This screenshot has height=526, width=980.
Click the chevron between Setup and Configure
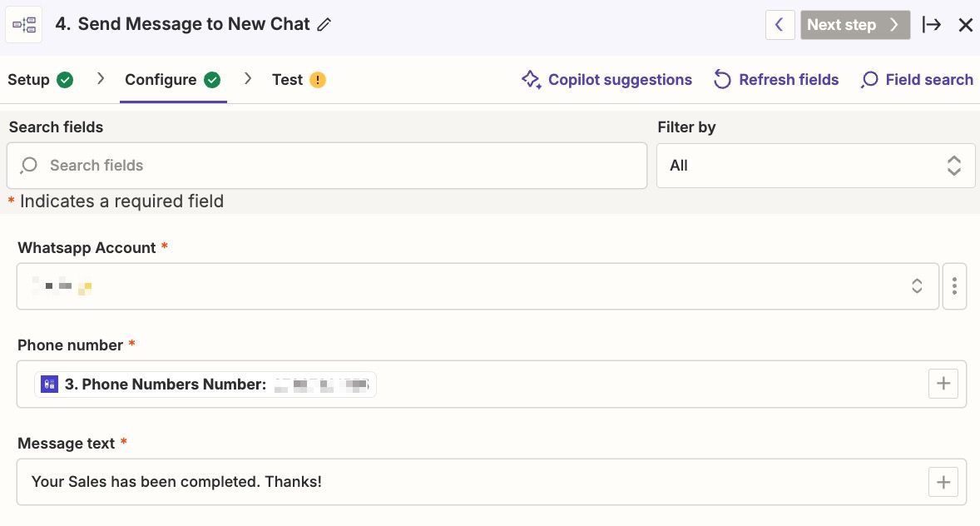(101, 79)
